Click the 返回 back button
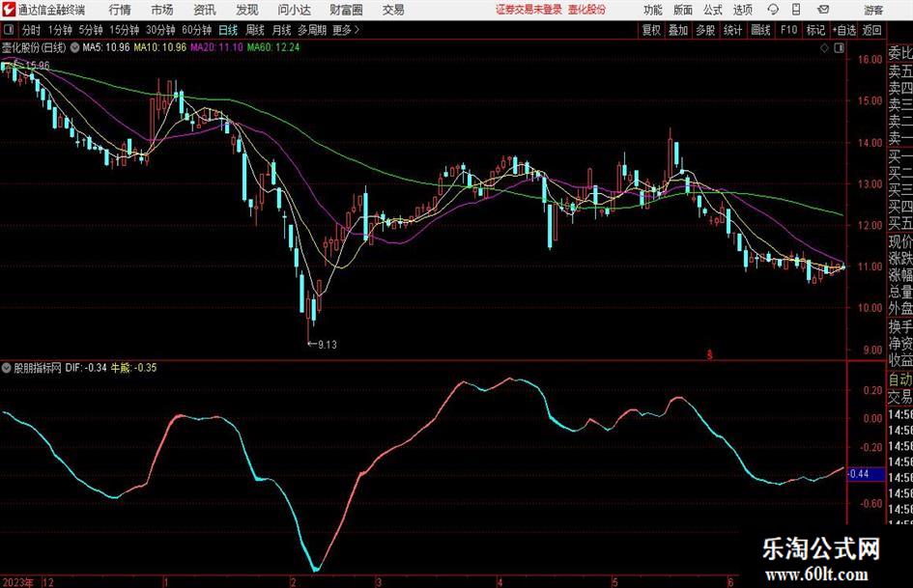The height and width of the screenshot is (588, 913). point(871,30)
